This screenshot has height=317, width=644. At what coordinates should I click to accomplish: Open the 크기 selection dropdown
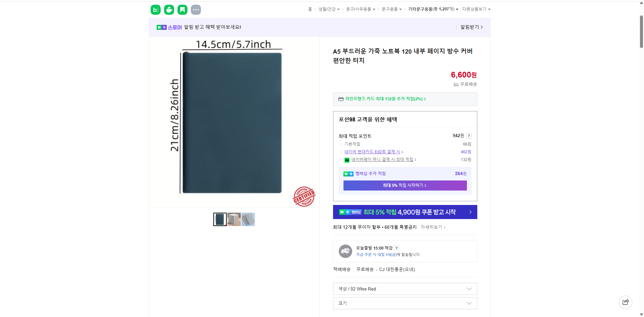pyautogui.click(x=405, y=303)
